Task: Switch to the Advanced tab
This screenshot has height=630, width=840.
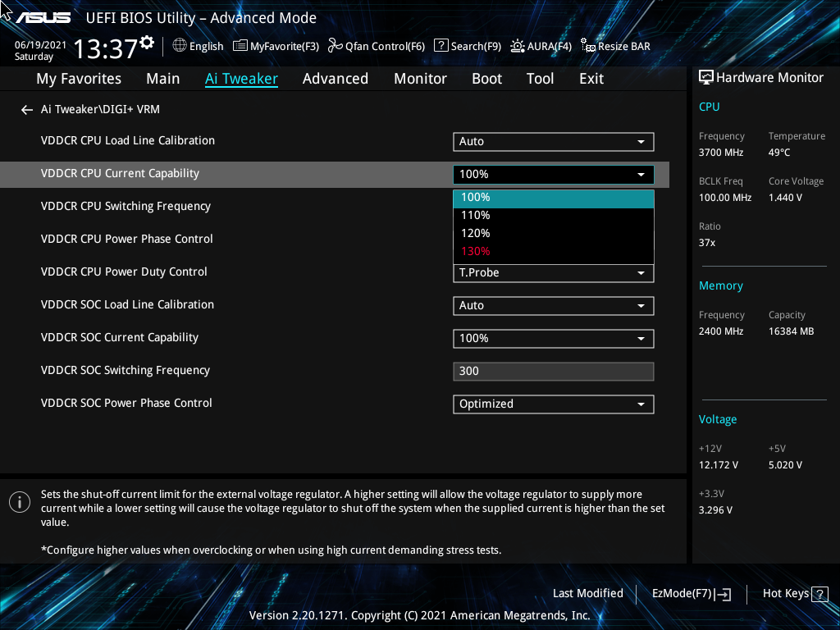Action: pyautogui.click(x=336, y=78)
